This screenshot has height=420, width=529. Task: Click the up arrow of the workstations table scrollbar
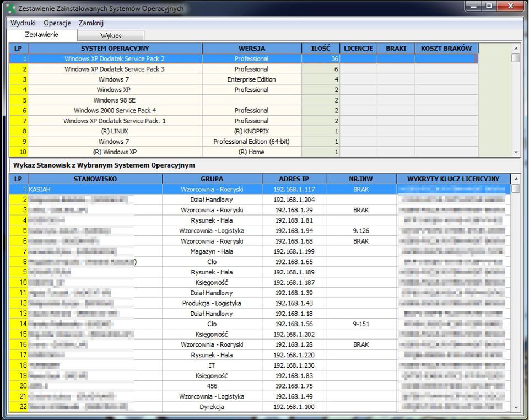(516, 179)
